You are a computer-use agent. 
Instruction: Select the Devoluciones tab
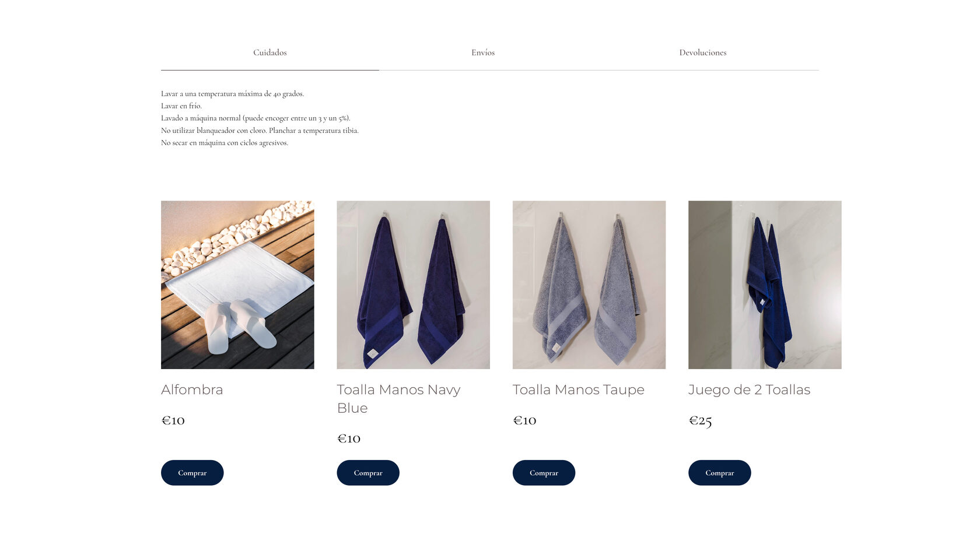click(702, 52)
